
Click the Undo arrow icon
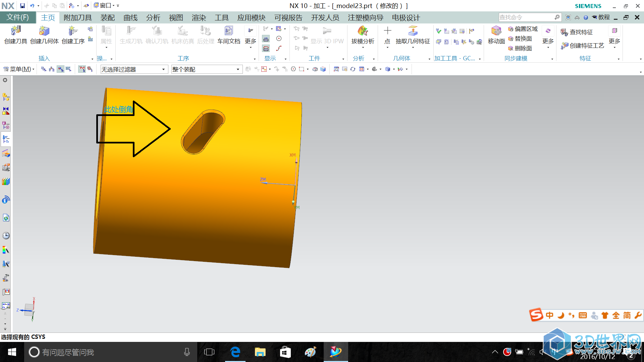tap(32, 6)
